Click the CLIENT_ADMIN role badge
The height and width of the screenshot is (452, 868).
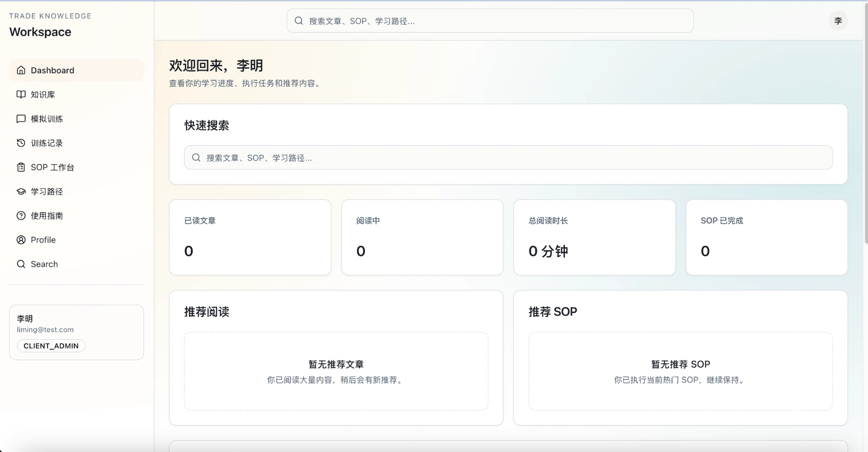tap(51, 346)
